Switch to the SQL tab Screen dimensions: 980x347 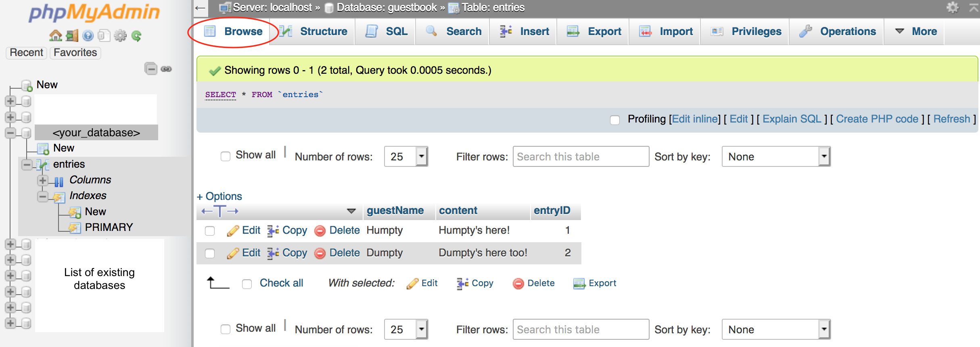point(386,31)
